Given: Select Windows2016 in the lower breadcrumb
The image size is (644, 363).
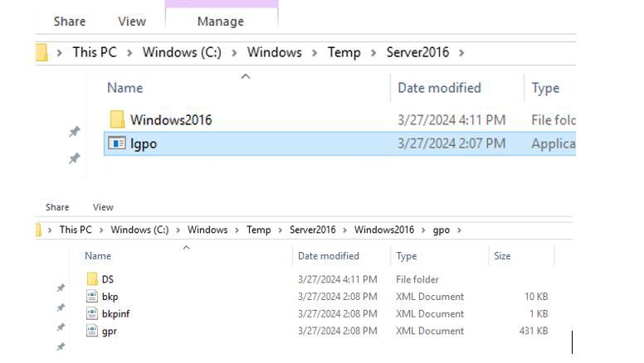Looking at the screenshot, I should pos(384,230).
